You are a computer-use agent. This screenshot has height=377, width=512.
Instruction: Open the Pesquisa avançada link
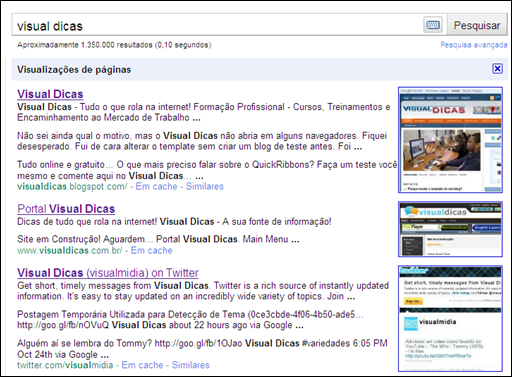pyautogui.click(x=474, y=45)
